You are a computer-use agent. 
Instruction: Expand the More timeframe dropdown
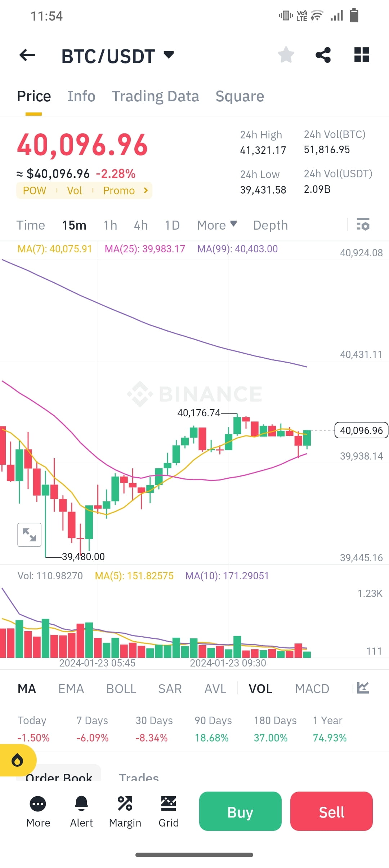(216, 225)
